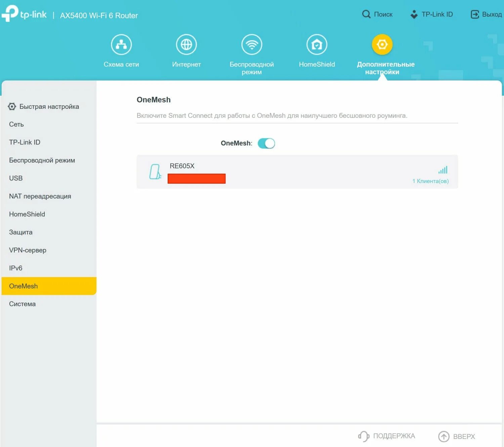Image resolution: width=504 pixels, height=447 pixels.
Task: Open Быстрая настройка in the sidebar
Action: click(49, 106)
